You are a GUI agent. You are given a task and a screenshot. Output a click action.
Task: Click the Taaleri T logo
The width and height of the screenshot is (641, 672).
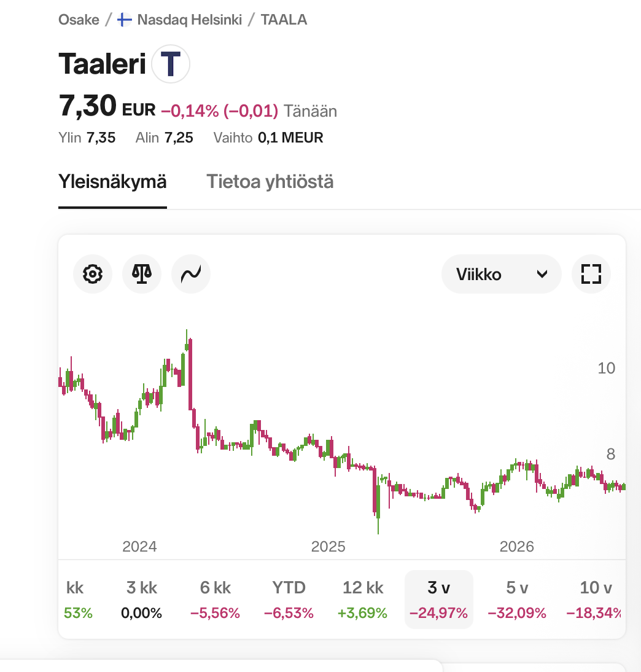[171, 64]
